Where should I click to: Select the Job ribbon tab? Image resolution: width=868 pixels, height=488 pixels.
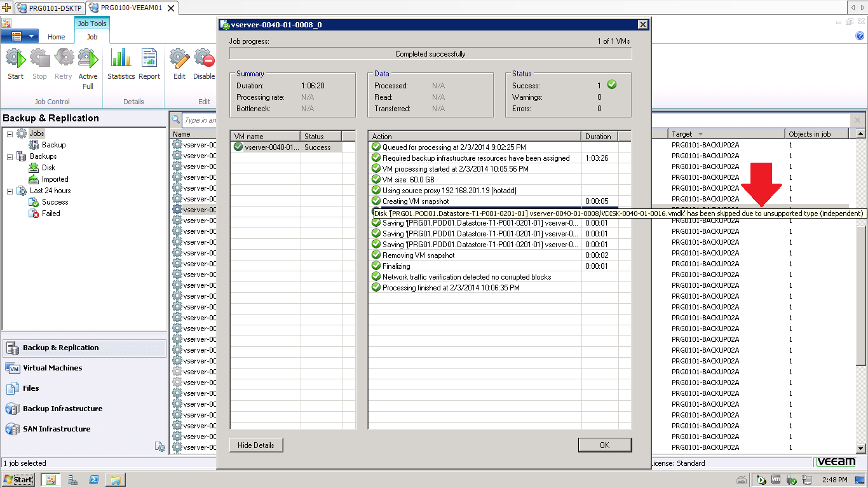coord(92,37)
